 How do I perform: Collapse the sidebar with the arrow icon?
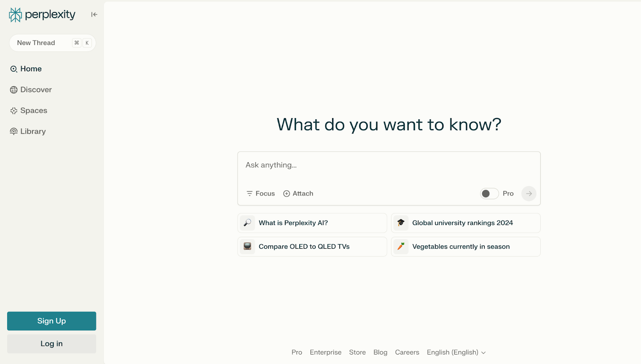click(94, 14)
